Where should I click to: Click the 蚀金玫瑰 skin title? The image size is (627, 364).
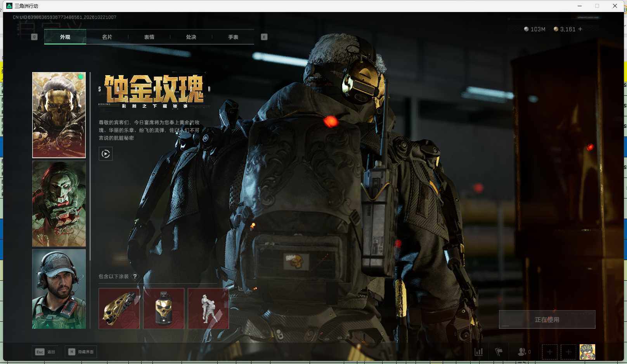(154, 89)
